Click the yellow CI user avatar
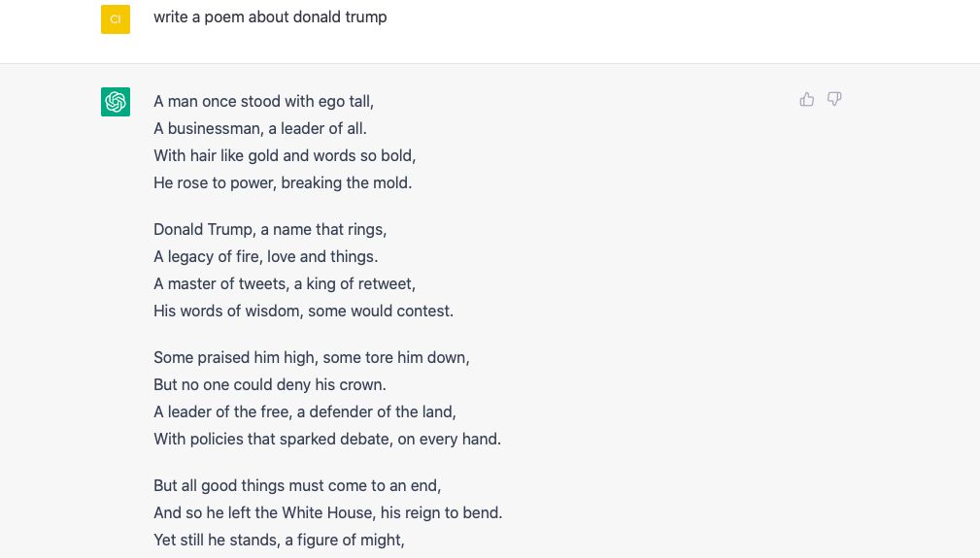Screen dimensions: 980x558 116,19
